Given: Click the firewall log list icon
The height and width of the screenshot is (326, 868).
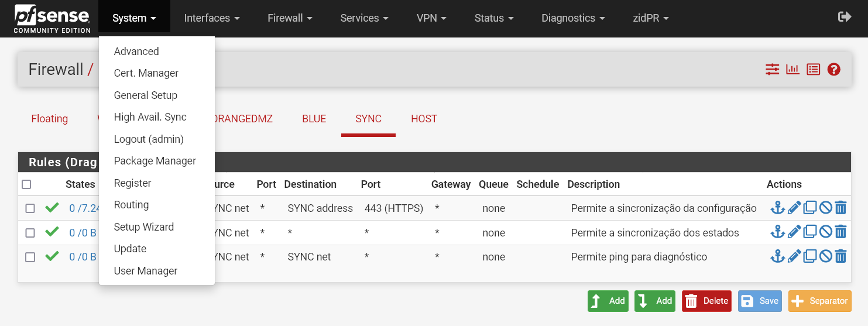Looking at the screenshot, I should [813, 70].
